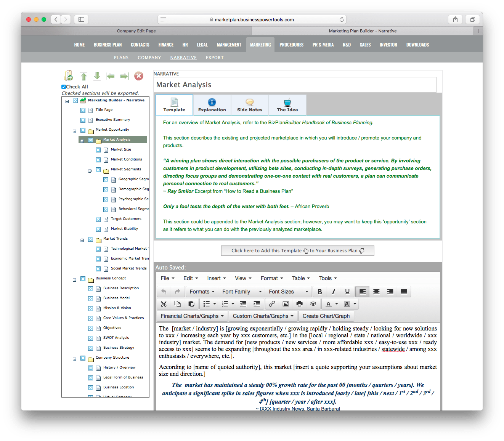This screenshot has width=504, height=441.
Task: Open editor Table menu
Action: tap(301, 278)
